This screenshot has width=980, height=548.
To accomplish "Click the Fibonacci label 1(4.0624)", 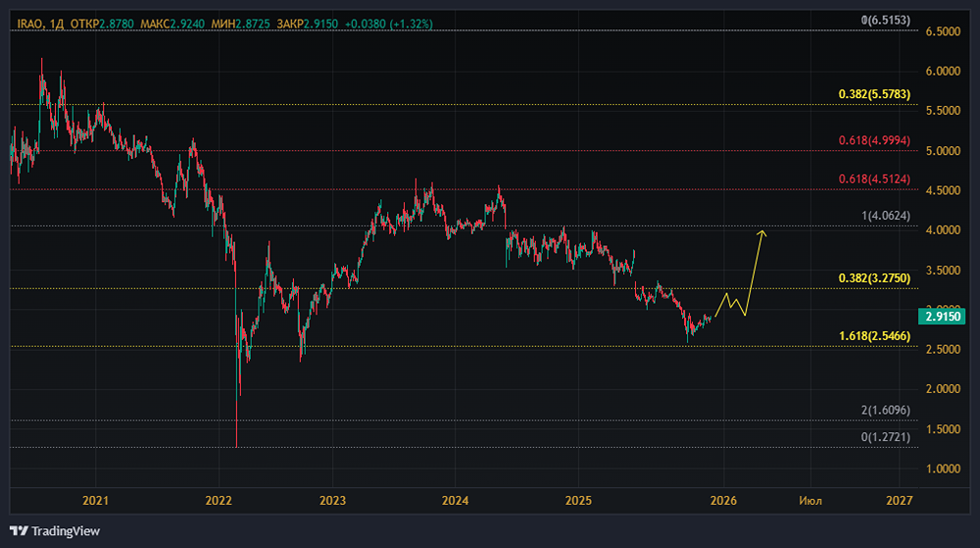I will (886, 216).
